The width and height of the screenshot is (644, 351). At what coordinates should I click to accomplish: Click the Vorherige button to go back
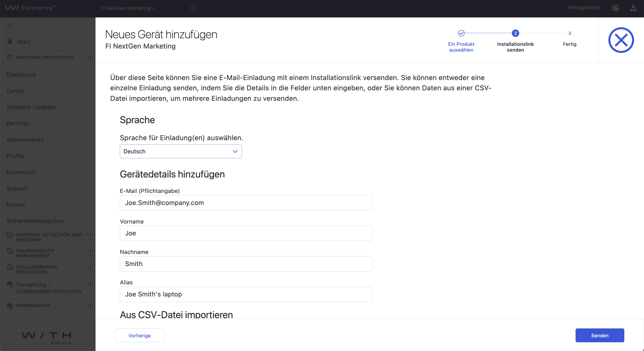pos(140,335)
